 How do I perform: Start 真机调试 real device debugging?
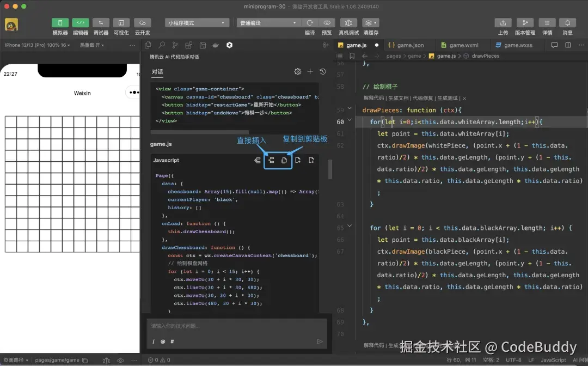348,23
